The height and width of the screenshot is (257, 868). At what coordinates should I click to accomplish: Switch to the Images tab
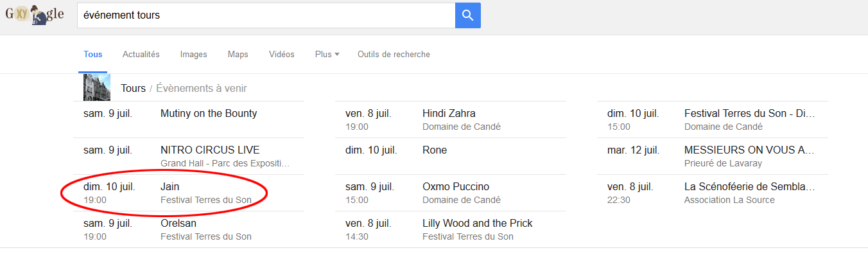[x=194, y=55]
